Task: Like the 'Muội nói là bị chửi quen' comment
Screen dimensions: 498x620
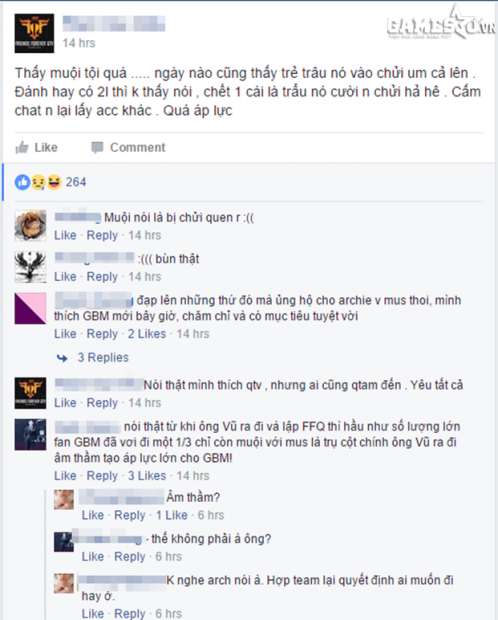Action: 65,235
